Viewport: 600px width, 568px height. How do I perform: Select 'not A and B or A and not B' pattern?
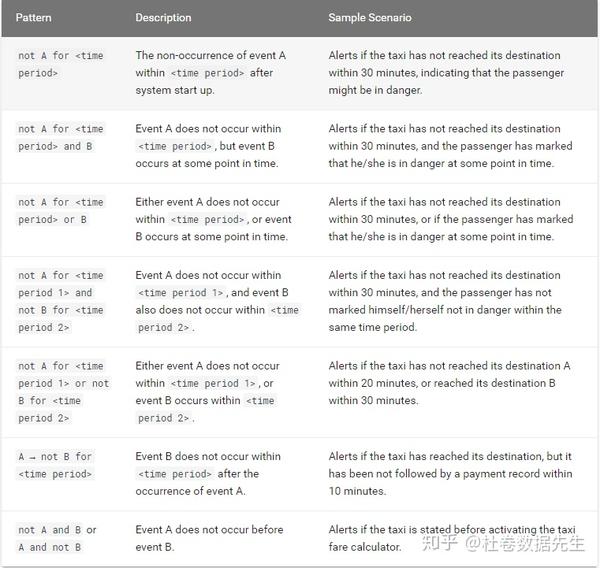[x=57, y=539]
